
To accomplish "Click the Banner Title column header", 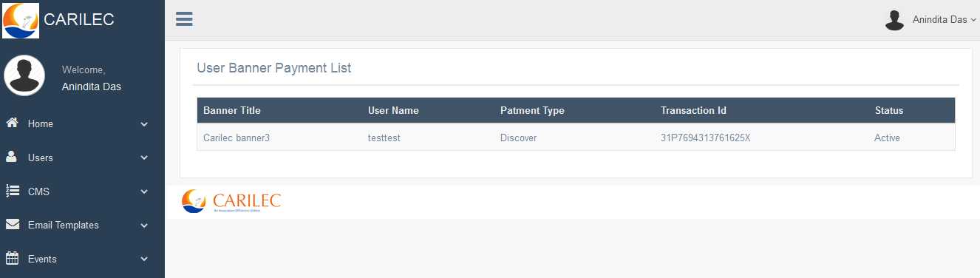I will pos(232,110).
